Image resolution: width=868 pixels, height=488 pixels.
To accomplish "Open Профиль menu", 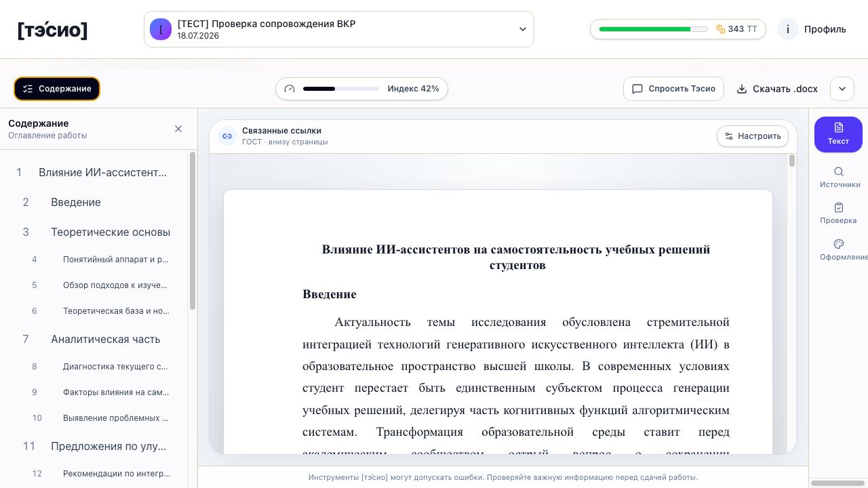I will (825, 29).
